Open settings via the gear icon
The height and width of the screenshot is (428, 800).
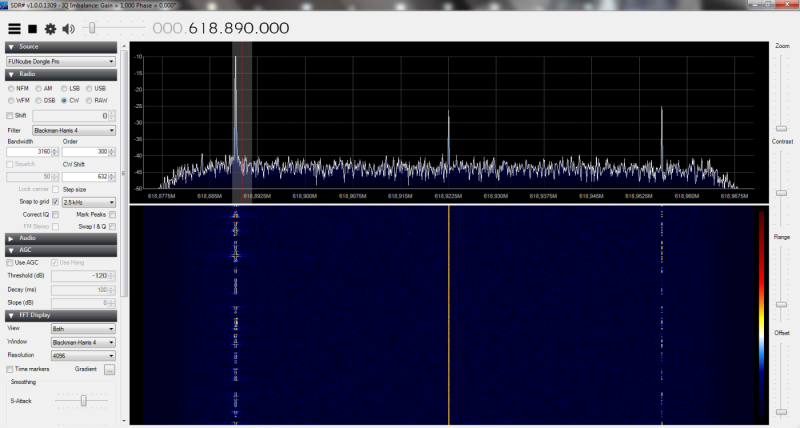[50, 29]
